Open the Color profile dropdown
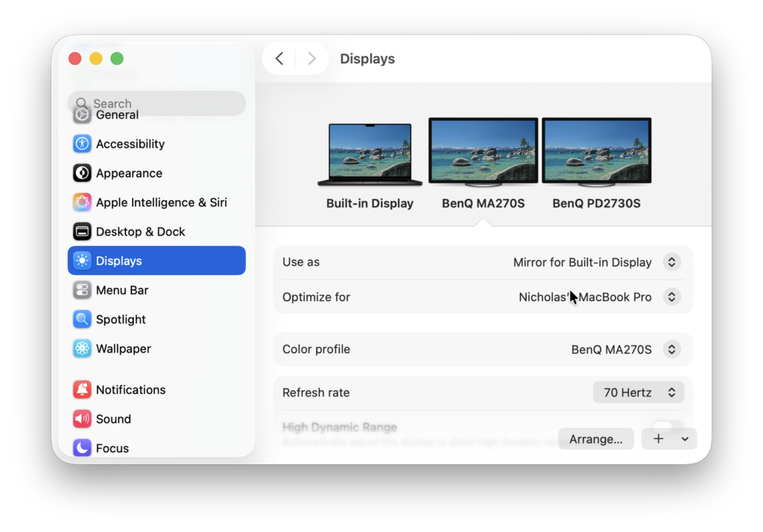Image resolution: width=763 pixels, height=532 pixels. coord(671,349)
